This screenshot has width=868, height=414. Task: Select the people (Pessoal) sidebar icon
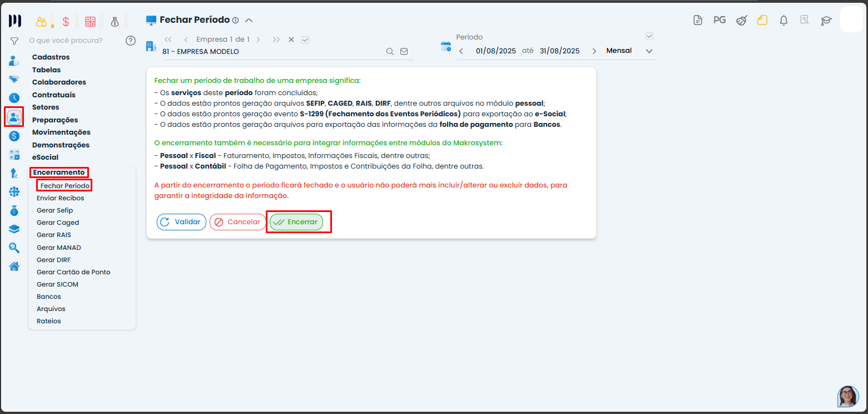tap(14, 117)
